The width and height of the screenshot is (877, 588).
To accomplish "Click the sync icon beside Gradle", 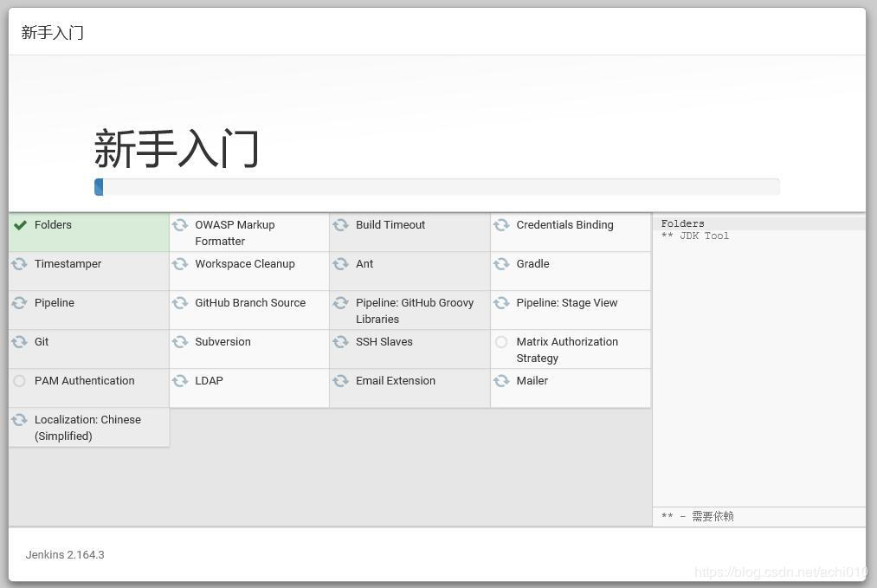I will pyautogui.click(x=501, y=264).
